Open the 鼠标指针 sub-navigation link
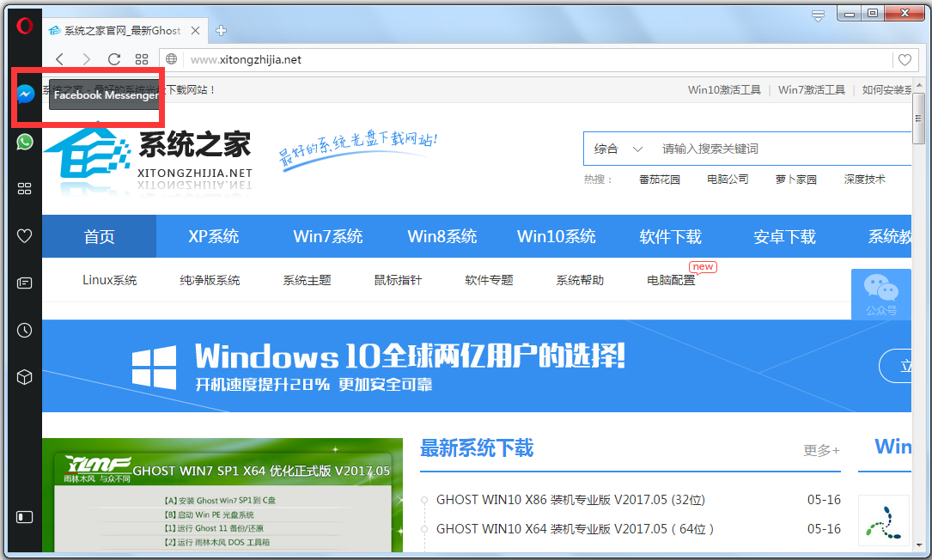 [x=398, y=280]
